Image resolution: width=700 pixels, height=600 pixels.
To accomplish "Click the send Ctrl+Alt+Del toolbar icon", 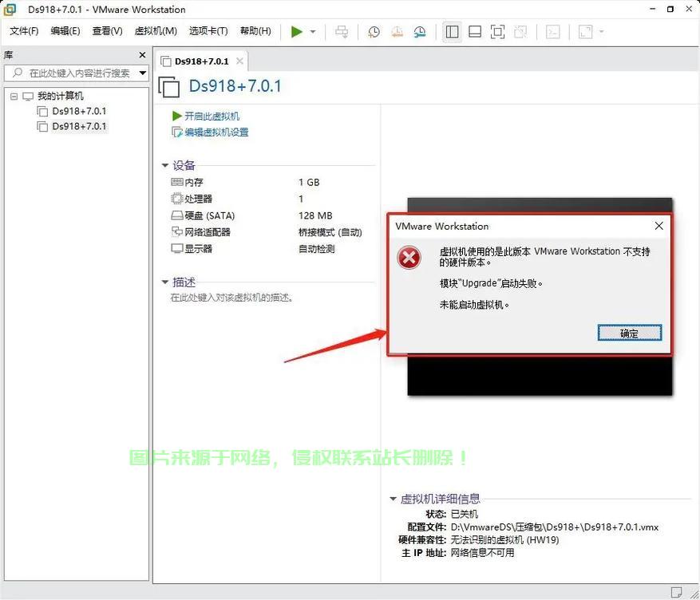I will pos(342,32).
